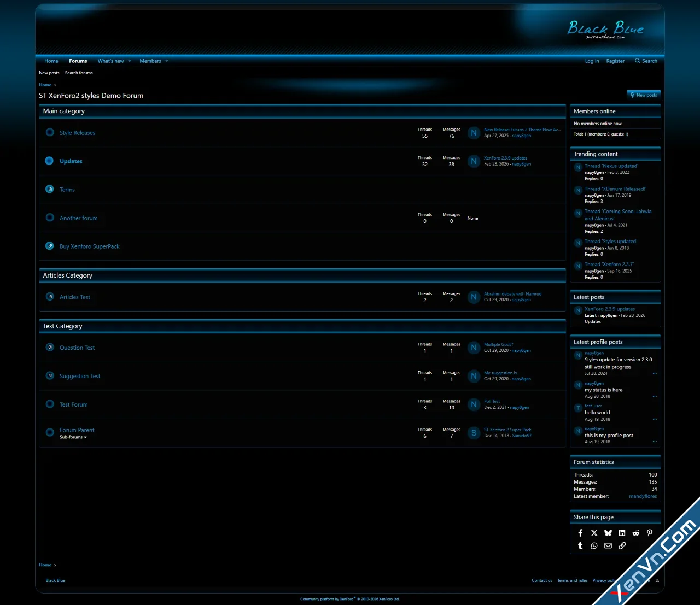
Task: Visit latest member mandyflores profile
Action: (643, 496)
